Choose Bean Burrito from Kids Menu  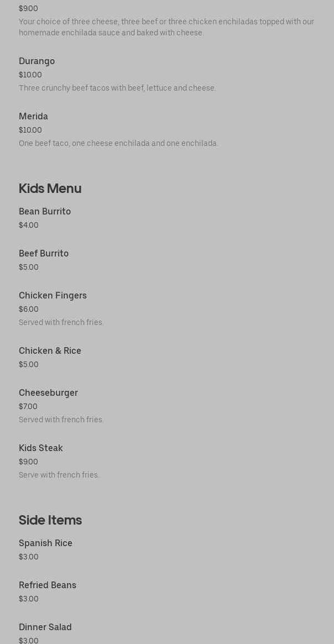tap(45, 212)
